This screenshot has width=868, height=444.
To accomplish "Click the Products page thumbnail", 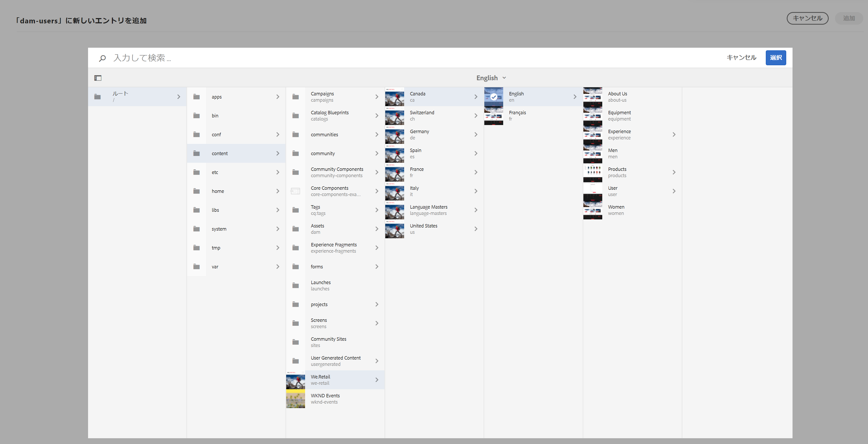I will (592, 172).
